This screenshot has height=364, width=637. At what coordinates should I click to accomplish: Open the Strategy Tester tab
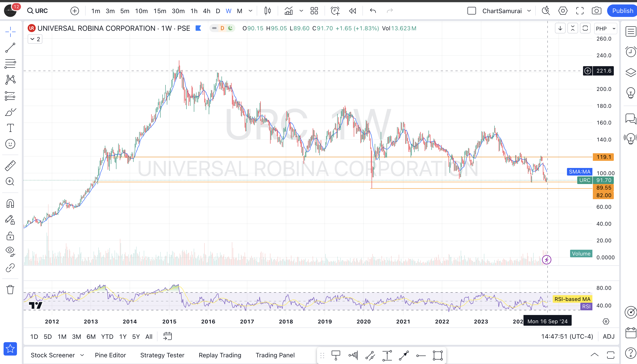tap(162, 355)
